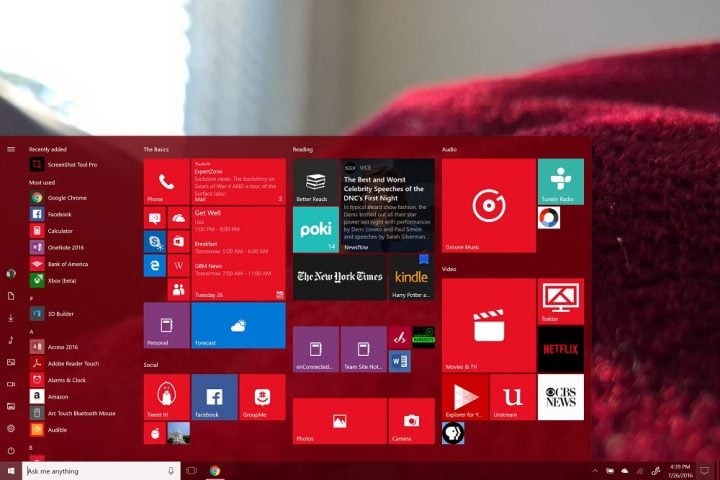
Task: Open the Downloads folder sidebar icon
Action: pos(11,318)
